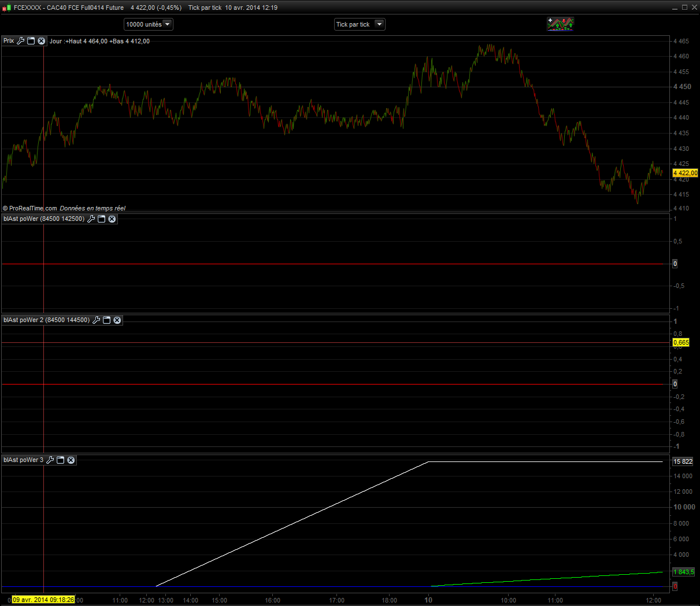Click the yellow 4 422,00 price label
The image size is (700, 606).
click(685, 173)
